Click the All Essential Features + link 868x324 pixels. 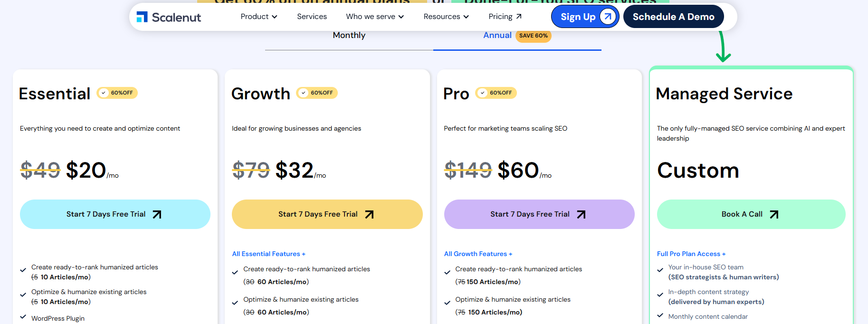pyautogui.click(x=268, y=254)
